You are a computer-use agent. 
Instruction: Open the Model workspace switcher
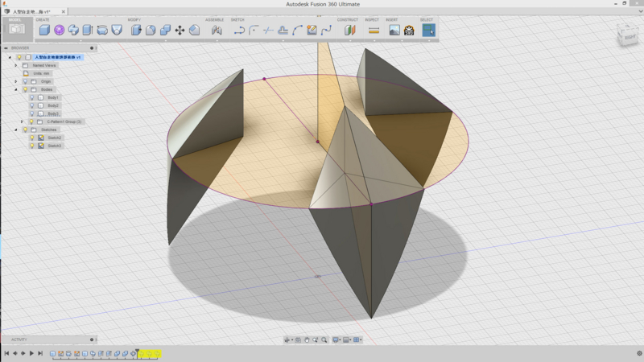[17, 29]
